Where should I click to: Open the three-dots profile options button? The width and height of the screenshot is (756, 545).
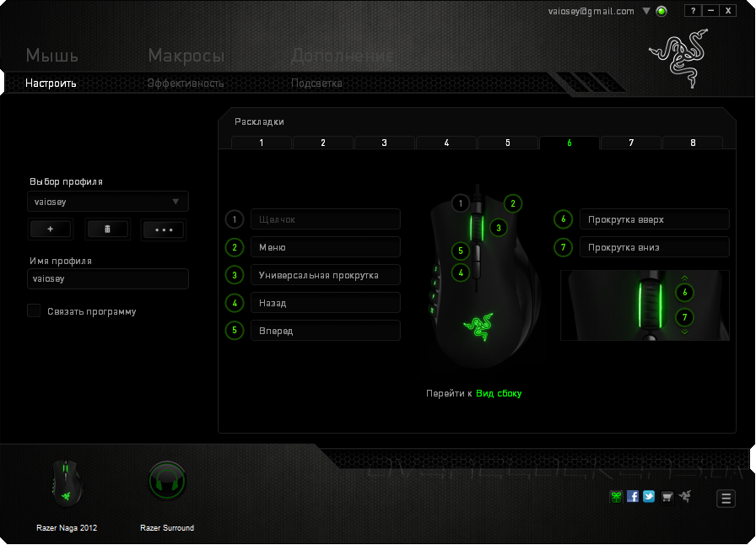pyautogui.click(x=164, y=229)
